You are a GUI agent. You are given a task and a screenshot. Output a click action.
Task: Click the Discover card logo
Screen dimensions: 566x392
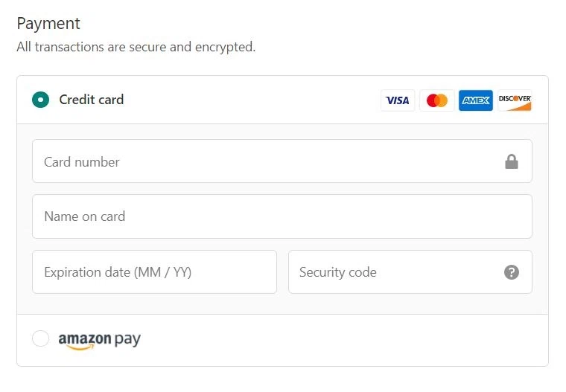coord(515,100)
